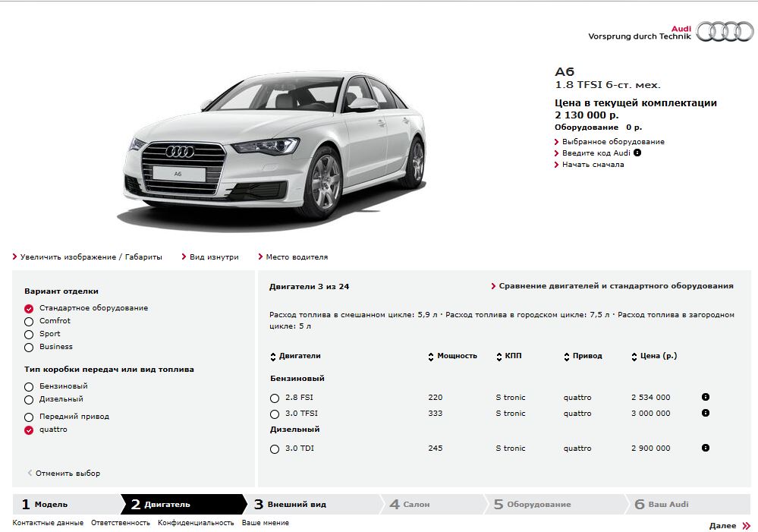Screen dimensions: 758x532
Task: Open Увеличить изображение / Габариты link
Action: coord(87,257)
